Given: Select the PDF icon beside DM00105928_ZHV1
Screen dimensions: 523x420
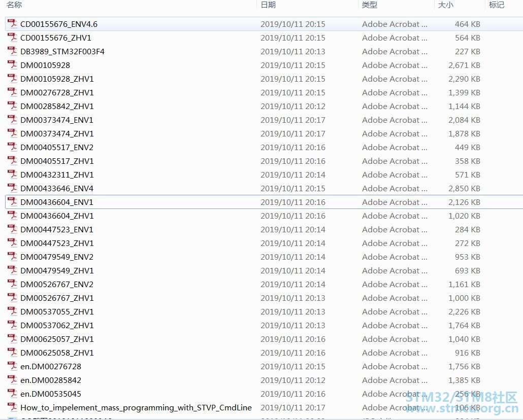Looking at the screenshot, I should (x=12, y=78).
